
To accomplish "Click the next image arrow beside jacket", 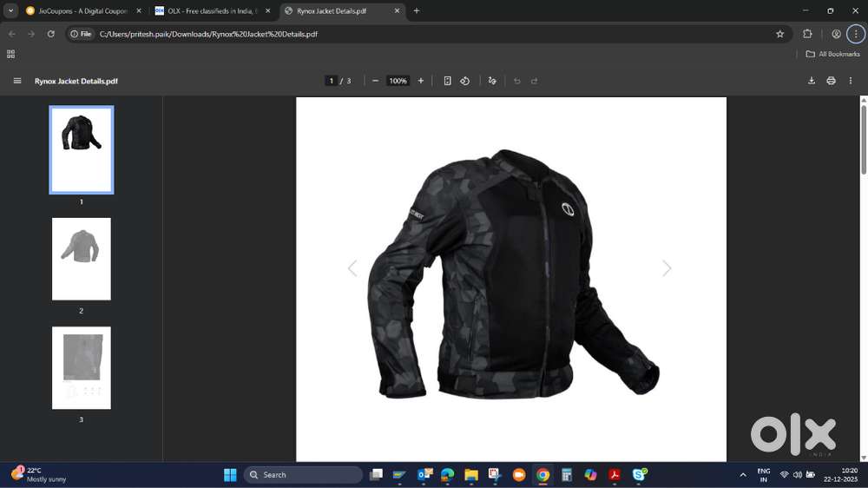I will pos(667,268).
